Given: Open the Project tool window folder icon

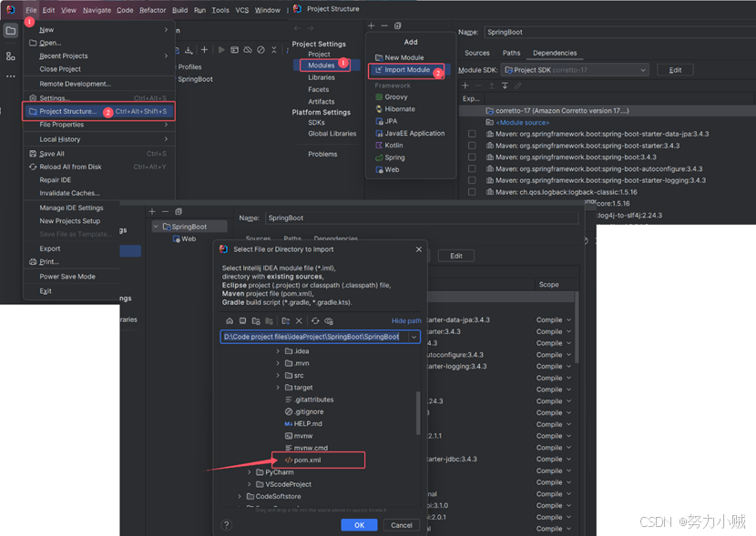Looking at the screenshot, I should coord(11,31).
